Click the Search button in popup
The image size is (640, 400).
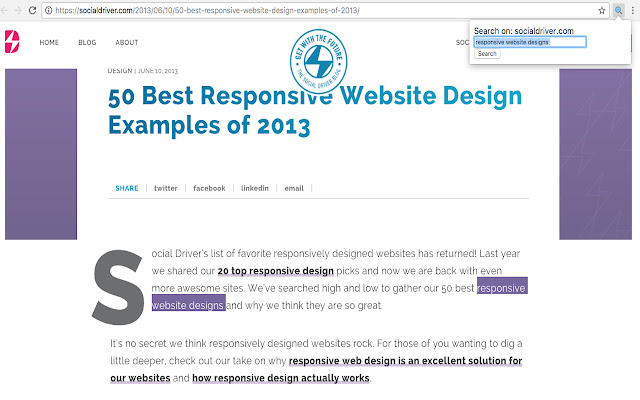(487, 54)
